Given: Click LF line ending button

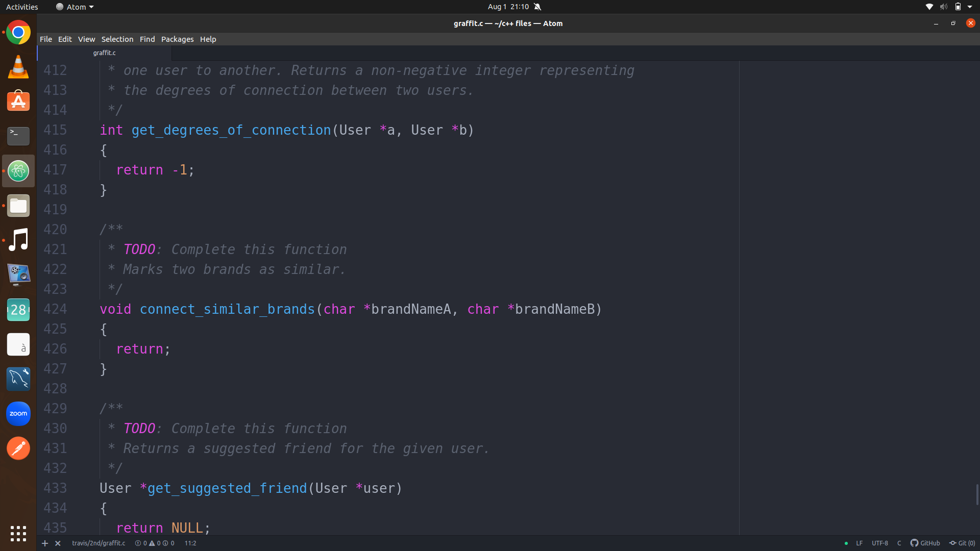Looking at the screenshot, I should click(860, 543).
